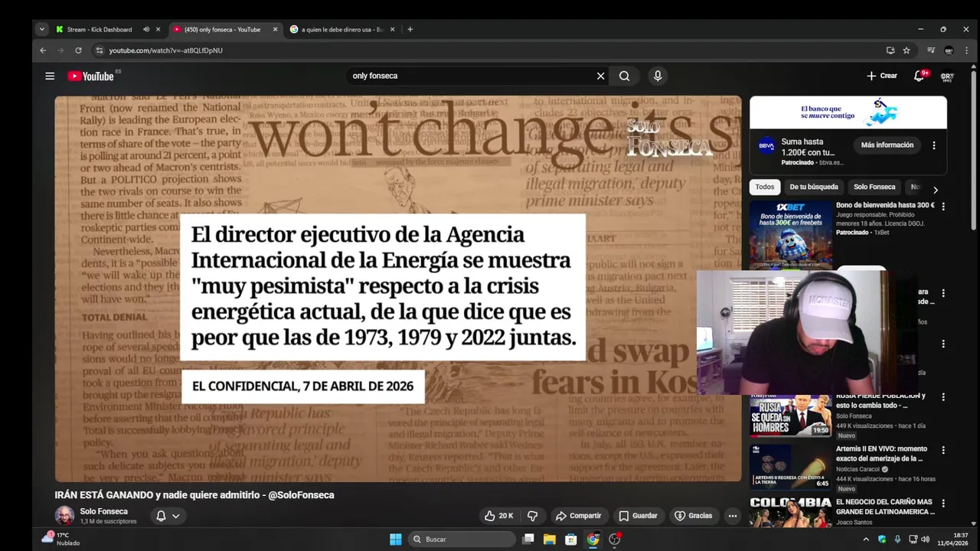Select the De tu búsqueda chip

coord(814,187)
